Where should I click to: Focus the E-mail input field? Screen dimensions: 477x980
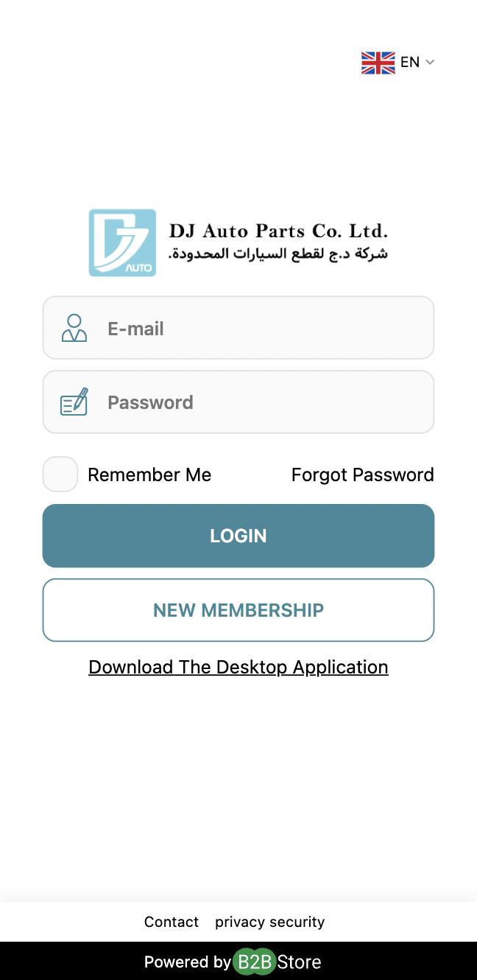239,328
